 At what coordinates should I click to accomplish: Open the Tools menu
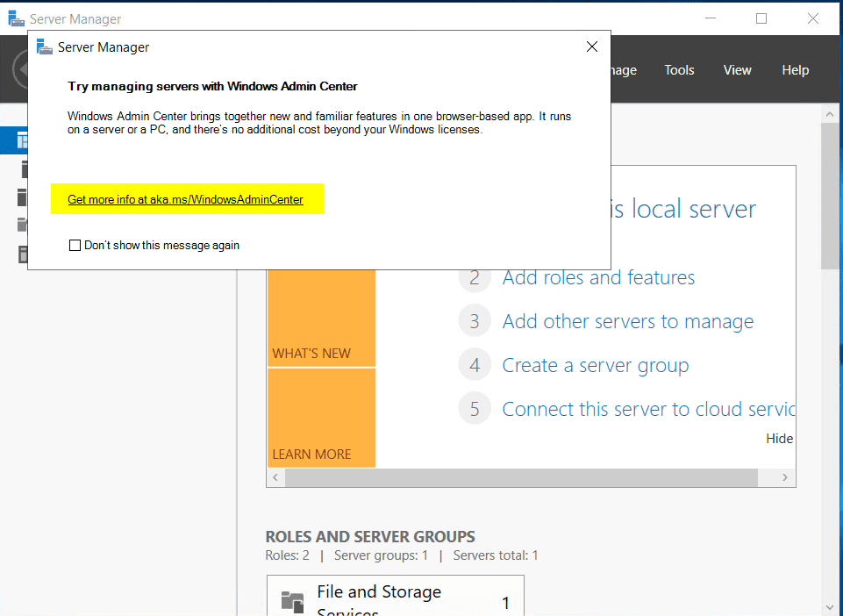point(679,70)
